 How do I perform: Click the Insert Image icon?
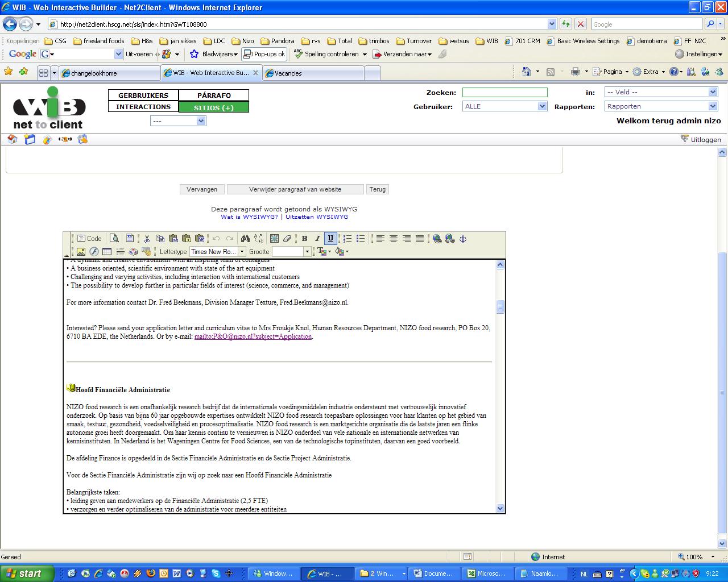pyautogui.click(x=81, y=252)
